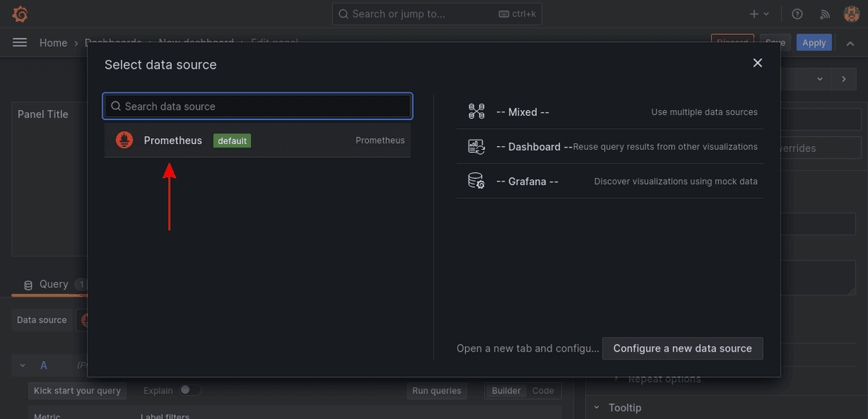The height and width of the screenshot is (419, 868).
Task: Switch query editor to Builder mode
Action: click(x=506, y=391)
